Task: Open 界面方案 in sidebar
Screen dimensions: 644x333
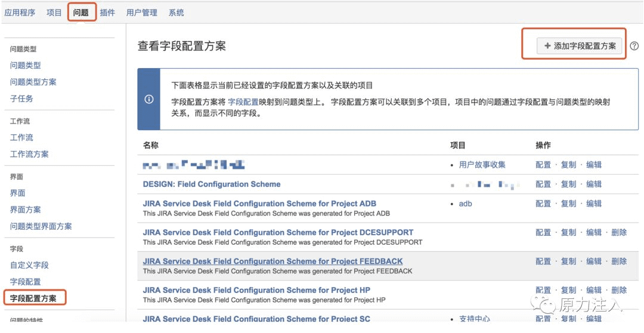Action: pyautogui.click(x=26, y=209)
